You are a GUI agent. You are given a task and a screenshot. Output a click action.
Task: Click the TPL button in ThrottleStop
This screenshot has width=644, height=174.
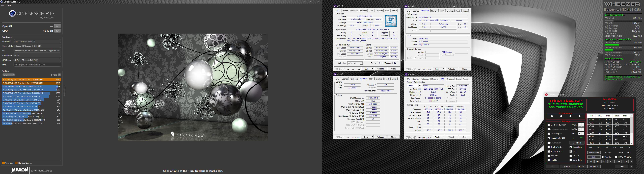pyautogui.click(x=598, y=162)
